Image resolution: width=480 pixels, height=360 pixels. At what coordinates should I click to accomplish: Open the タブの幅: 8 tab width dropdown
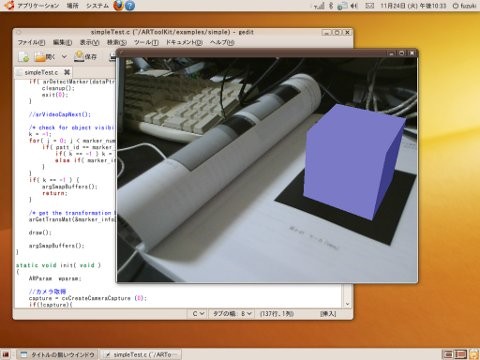click(232, 314)
